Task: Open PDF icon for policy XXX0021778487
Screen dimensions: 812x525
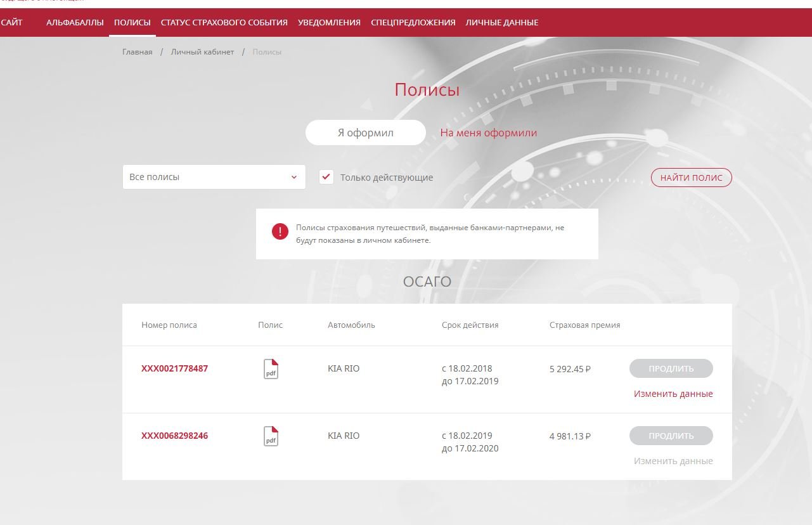Action: 271,369
